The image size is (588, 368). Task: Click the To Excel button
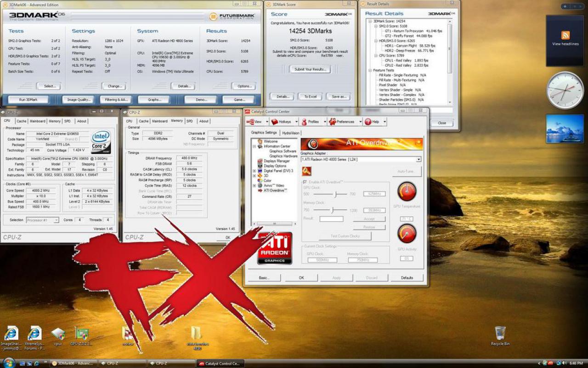[x=311, y=97]
